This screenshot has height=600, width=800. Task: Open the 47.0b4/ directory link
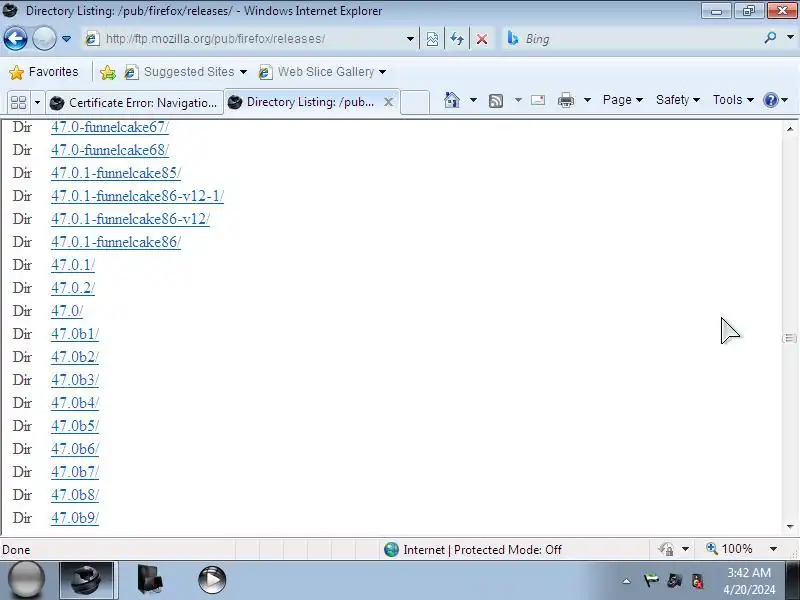(75, 403)
